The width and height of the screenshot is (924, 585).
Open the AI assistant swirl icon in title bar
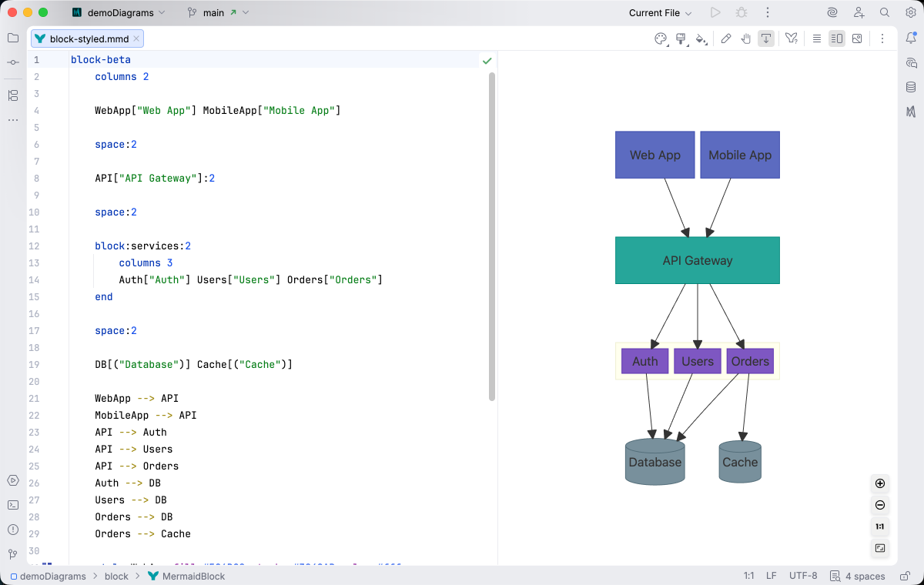(x=832, y=12)
